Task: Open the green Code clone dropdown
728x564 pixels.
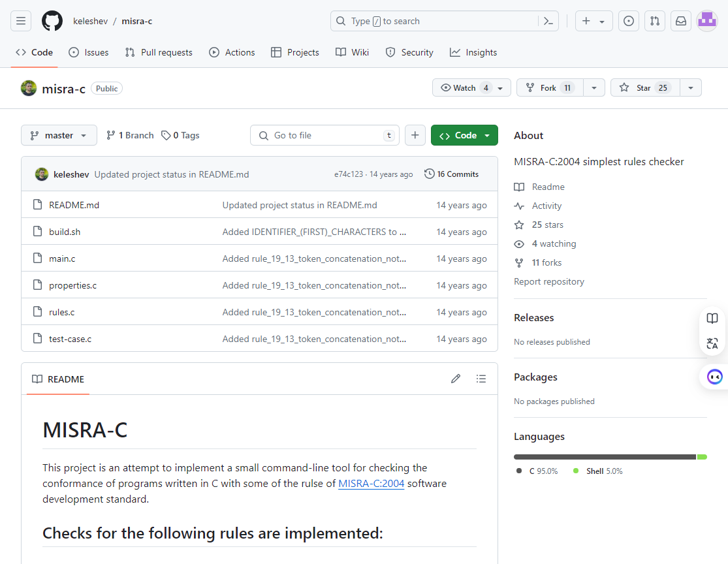Action: [464, 135]
